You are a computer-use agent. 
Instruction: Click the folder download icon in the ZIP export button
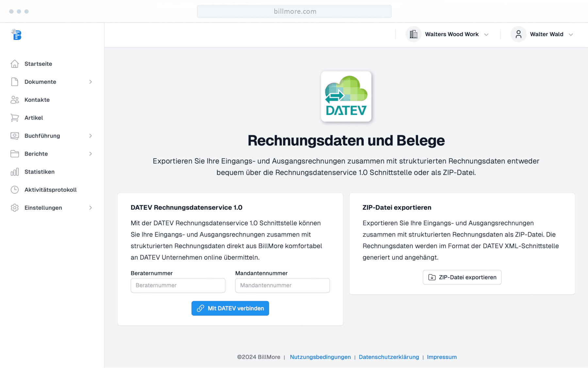point(432,277)
